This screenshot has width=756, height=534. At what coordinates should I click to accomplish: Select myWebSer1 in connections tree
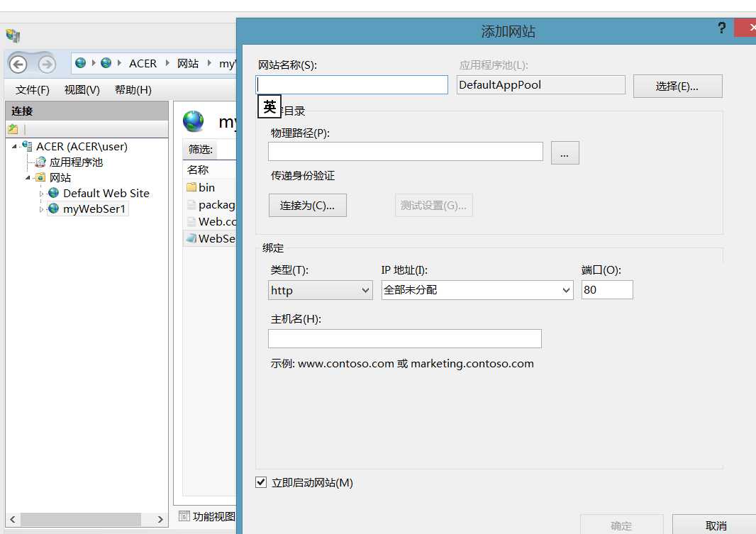(94, 208)
